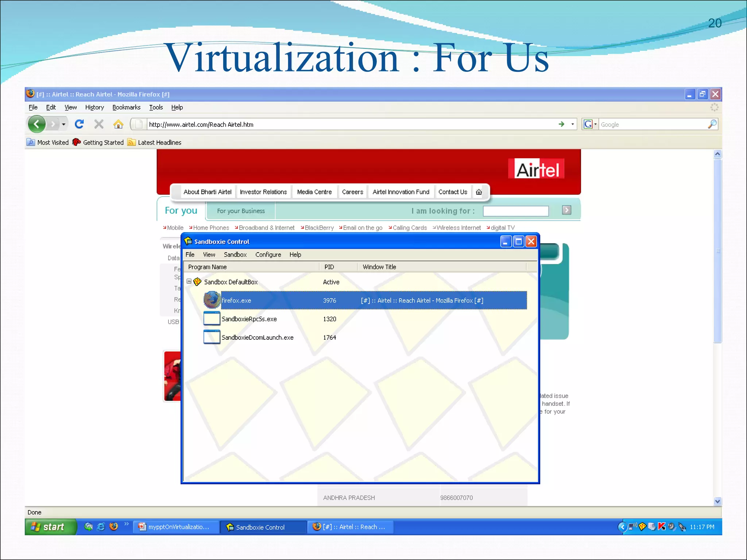The width and height of the screenshot is (747, 560).
Task: Click the Windows start button
Action: pos(51,527)
